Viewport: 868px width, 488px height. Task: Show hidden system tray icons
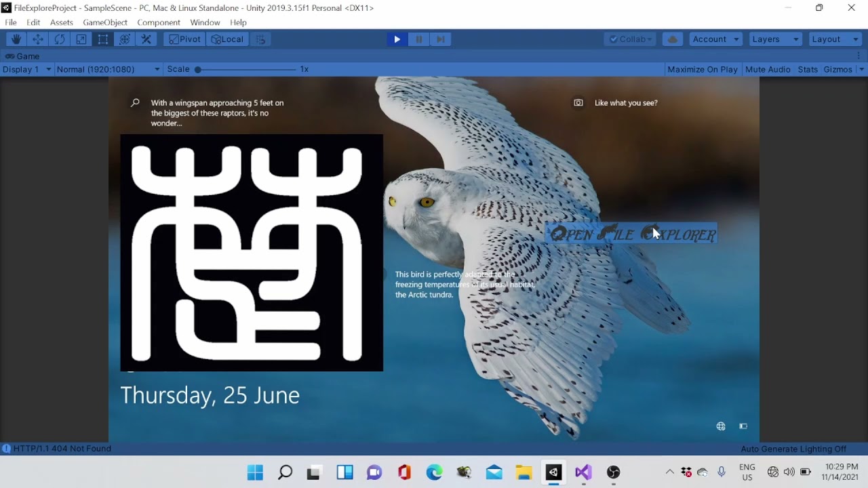(x=669, y=472)
